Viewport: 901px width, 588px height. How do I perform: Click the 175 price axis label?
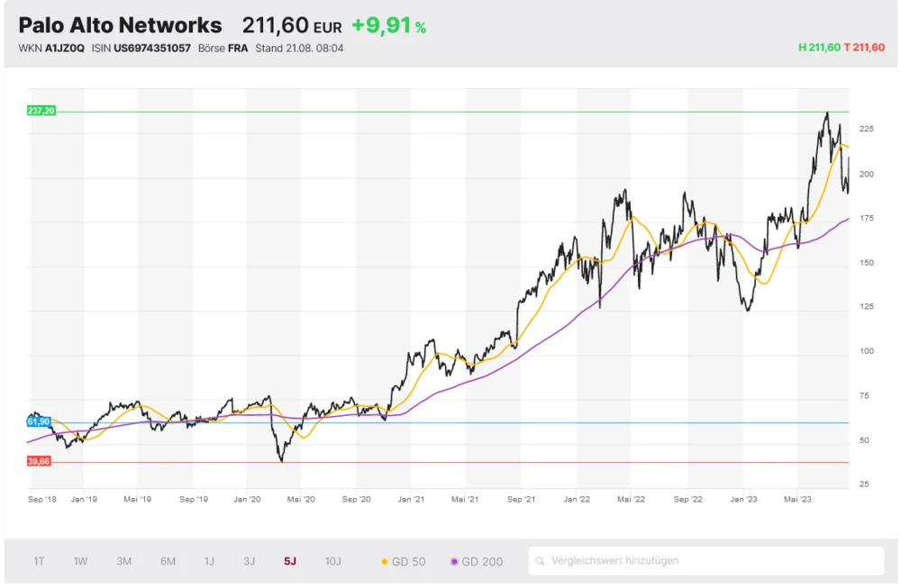pyautogui.click(x=867, y=218)
